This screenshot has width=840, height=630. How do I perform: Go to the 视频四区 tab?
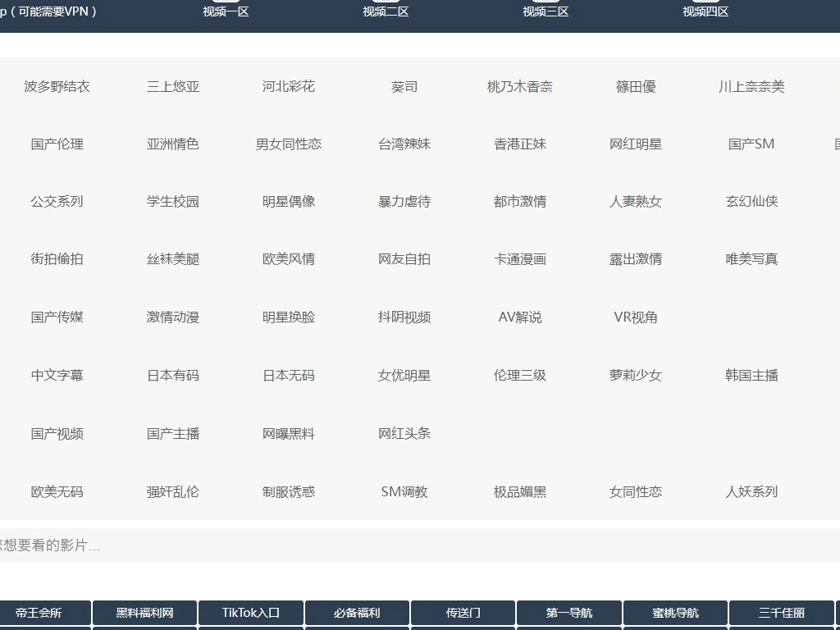705,11
